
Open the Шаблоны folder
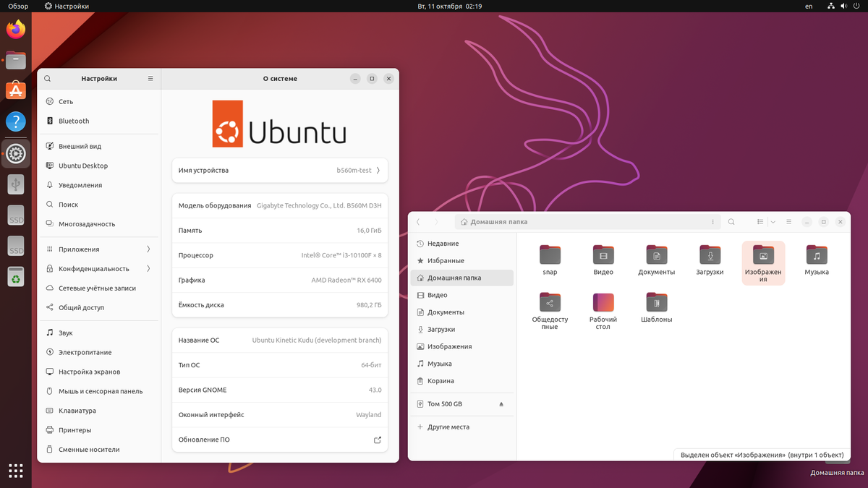(x=657, y=308)
